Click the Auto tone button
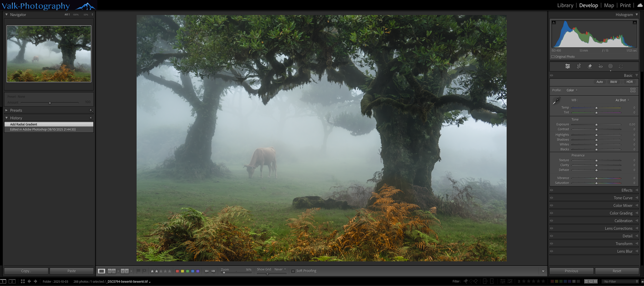The height and width of the screenshot is (286, 644). [x=599, y=82]
